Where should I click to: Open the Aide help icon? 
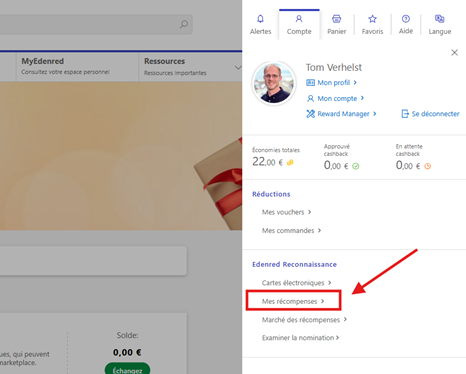(406, 19)
